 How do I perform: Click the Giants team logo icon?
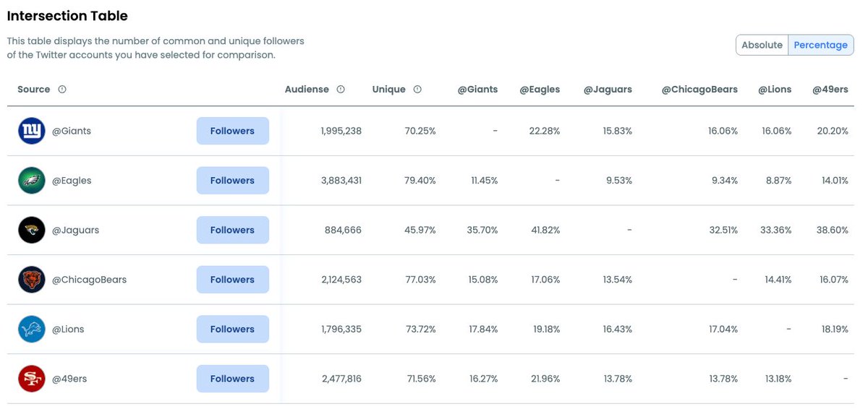pyautogui.click(x=32, y=131)
